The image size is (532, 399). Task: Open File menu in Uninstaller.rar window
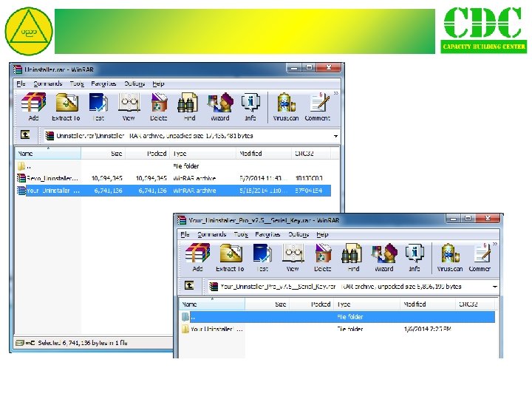[21, 83]
